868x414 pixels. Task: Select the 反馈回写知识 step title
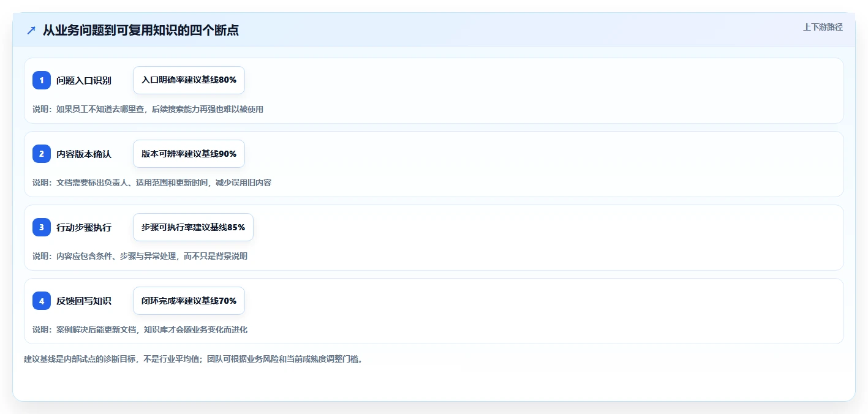84,301
